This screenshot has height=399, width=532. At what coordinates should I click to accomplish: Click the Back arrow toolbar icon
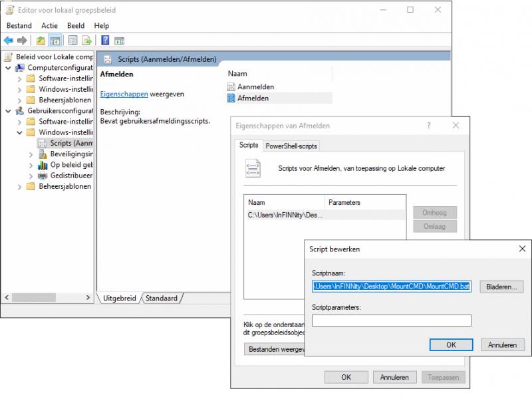(x=9, y=41)
